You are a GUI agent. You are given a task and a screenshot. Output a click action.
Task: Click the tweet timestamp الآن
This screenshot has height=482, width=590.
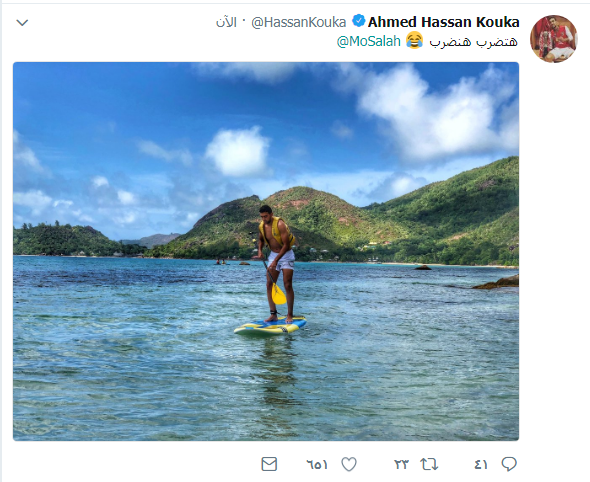[226, 23]
